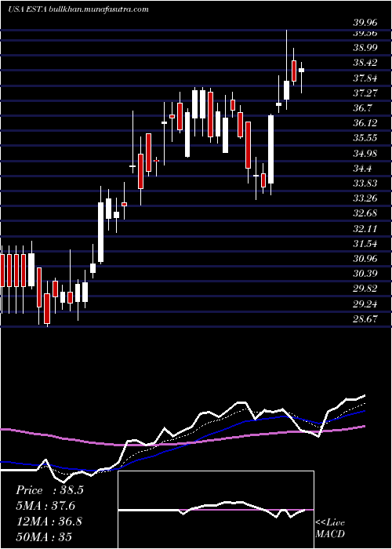The width and height of the screenshot is (392, 549).
Task: Click the 33.26 price level label
Action: (365, 198)
